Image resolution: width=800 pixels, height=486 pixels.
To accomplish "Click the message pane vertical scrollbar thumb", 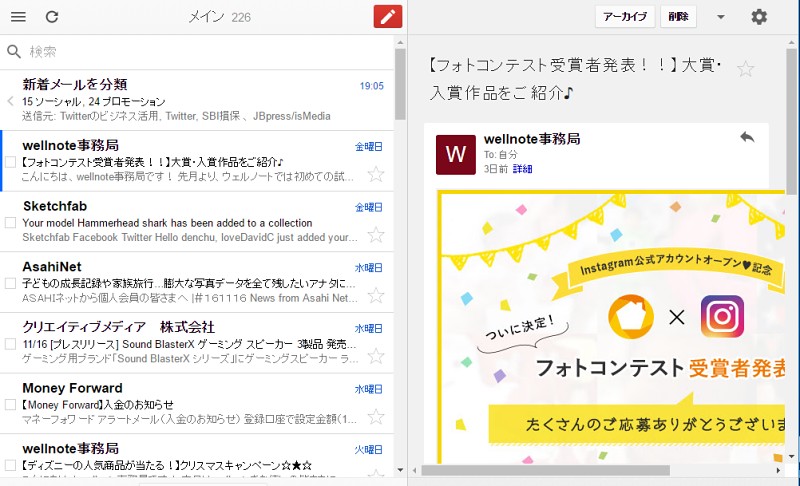I will coord(791,121).
